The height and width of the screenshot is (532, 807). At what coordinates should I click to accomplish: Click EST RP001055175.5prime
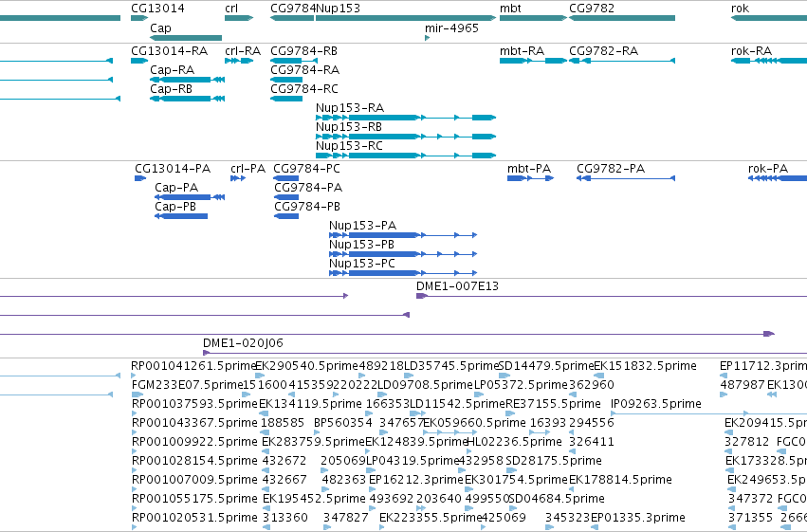[x=194, y=499]
